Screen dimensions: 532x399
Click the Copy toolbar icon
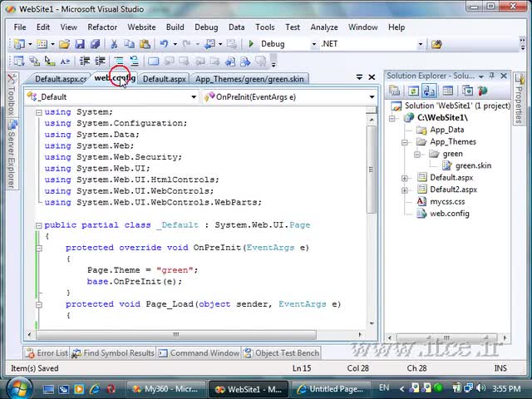(x=130, y=44)
